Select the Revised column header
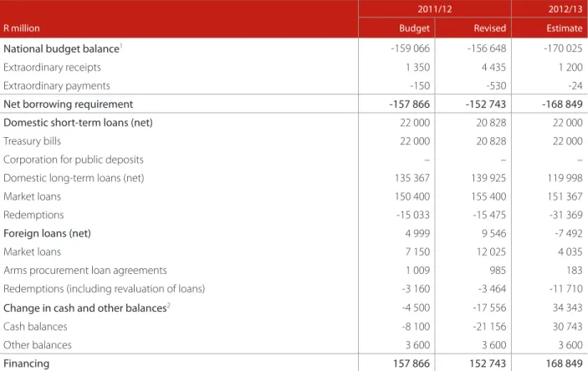The image size is (588, 371). point(490,28)
